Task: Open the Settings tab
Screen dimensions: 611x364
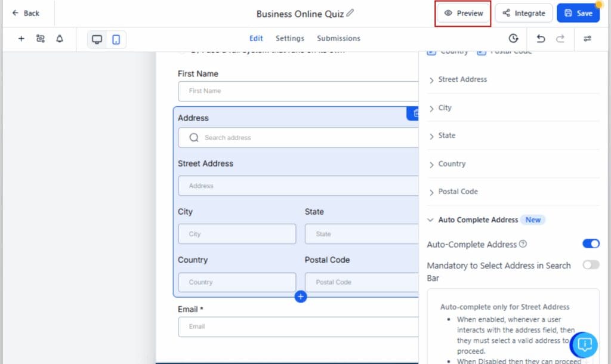Action: tap(290, 38)
